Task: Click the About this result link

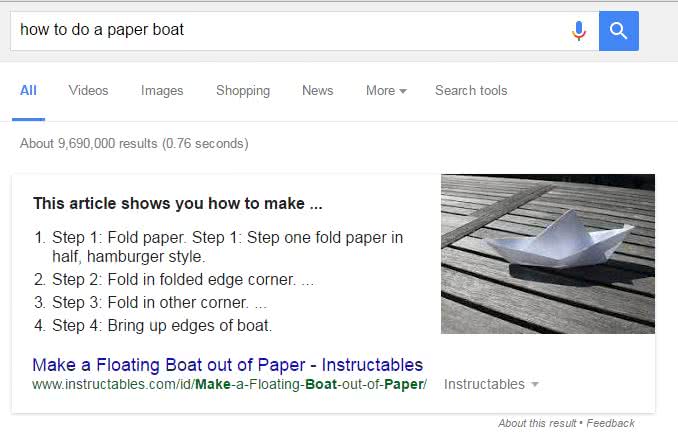Action: click(x=537, y=423)
